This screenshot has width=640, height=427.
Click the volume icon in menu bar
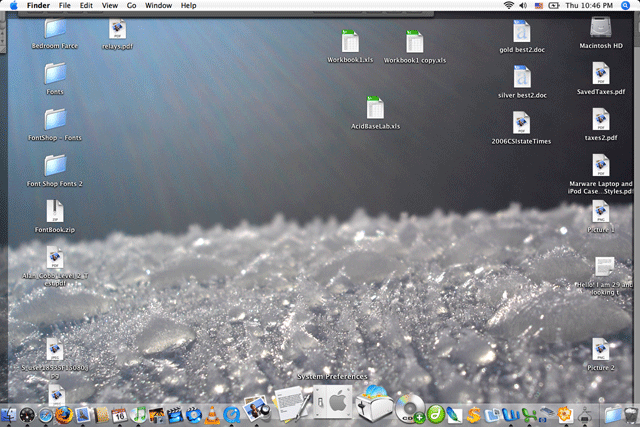(x=523, y=5)
